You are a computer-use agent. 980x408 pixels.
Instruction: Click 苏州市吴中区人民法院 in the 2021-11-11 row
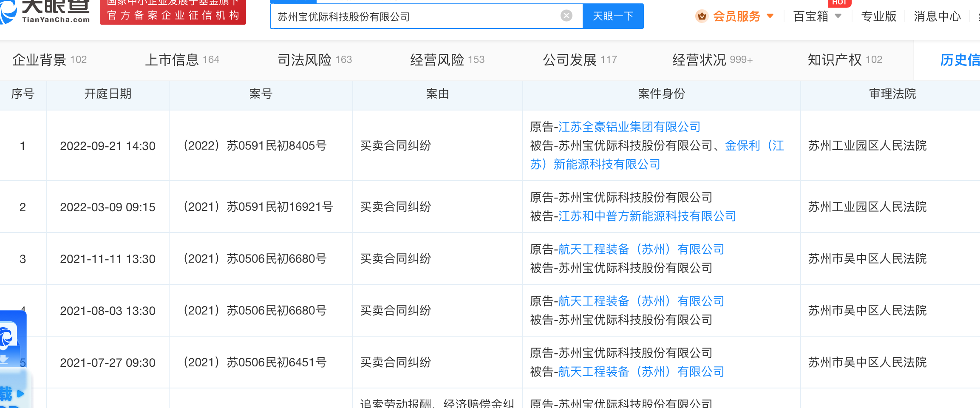point(867,259)
